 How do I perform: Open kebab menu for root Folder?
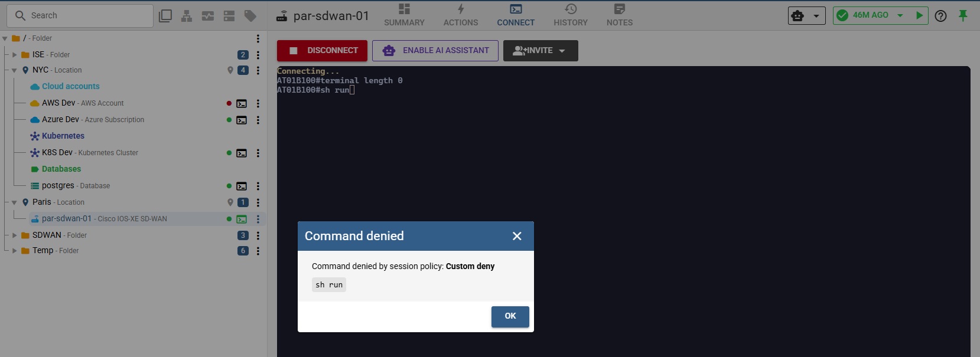(258, 38)
